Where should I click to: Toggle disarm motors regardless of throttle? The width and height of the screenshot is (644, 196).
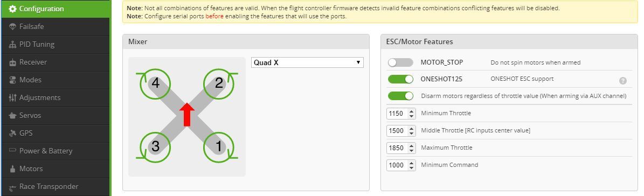[x=400, y=96]
